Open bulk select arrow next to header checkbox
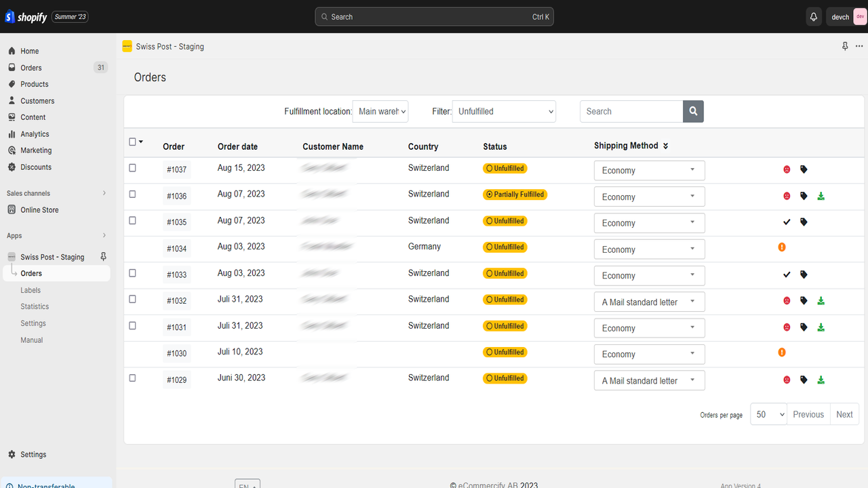This screenshot has height=488, width=868. (141, 142)
